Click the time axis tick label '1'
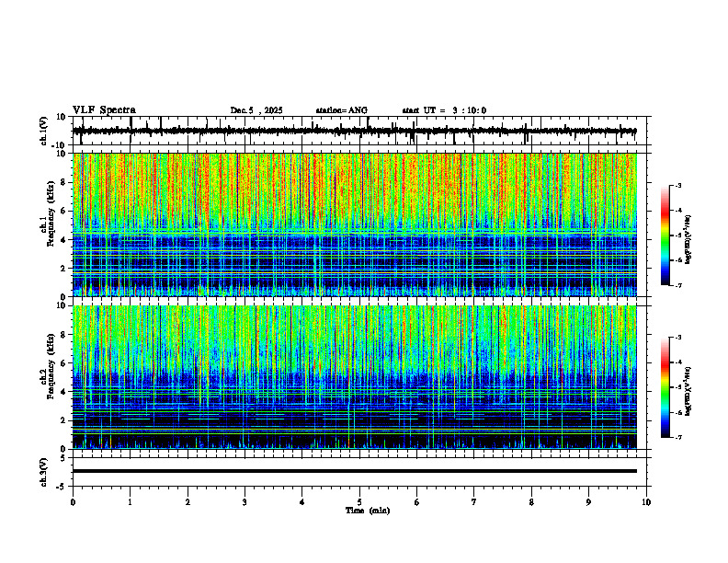Viewport: 728px width, 563px height. pos(130,502)
